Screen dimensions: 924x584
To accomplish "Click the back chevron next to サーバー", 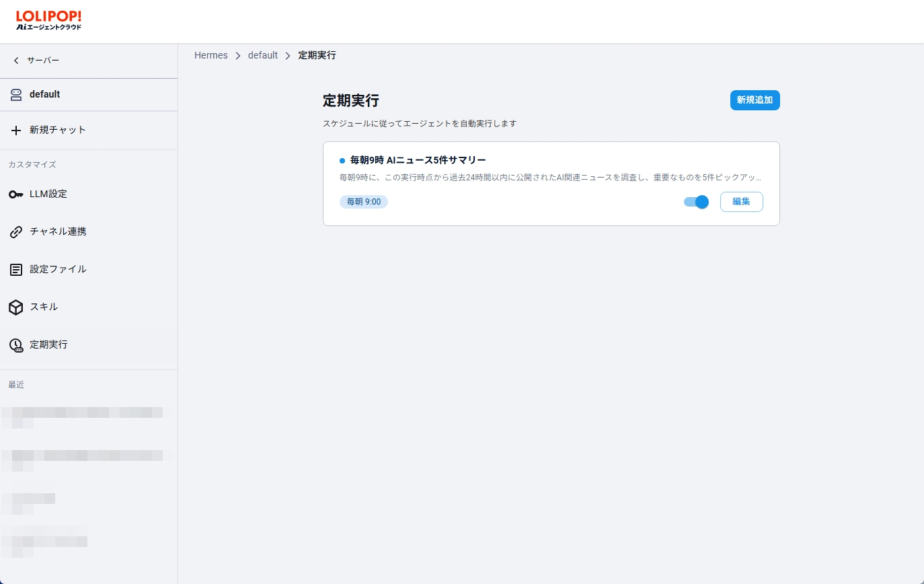I will [x=16, y=61].
